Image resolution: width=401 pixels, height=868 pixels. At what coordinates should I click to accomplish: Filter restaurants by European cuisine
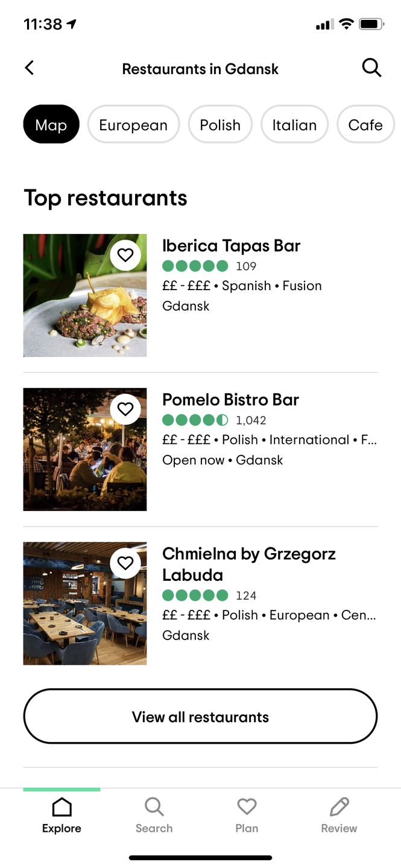pos(133,124)
